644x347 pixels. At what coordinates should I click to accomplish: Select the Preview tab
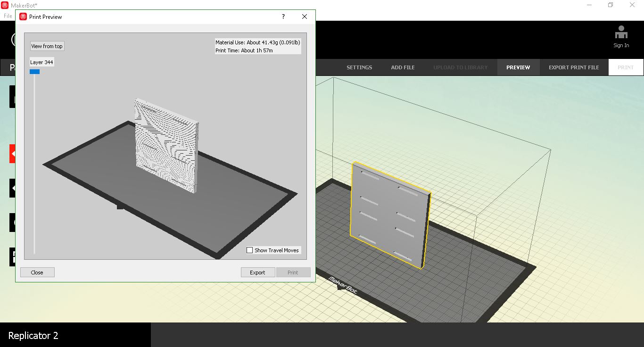point(518,67)
